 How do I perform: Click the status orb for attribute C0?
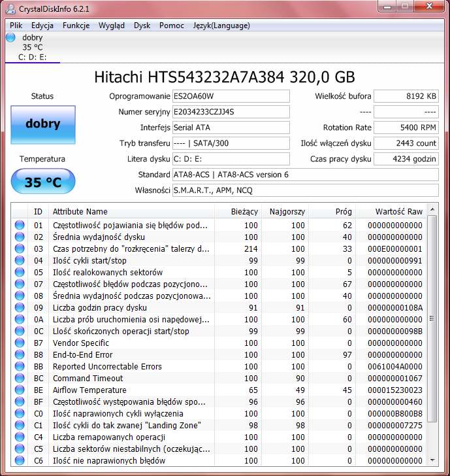(20, 413)
